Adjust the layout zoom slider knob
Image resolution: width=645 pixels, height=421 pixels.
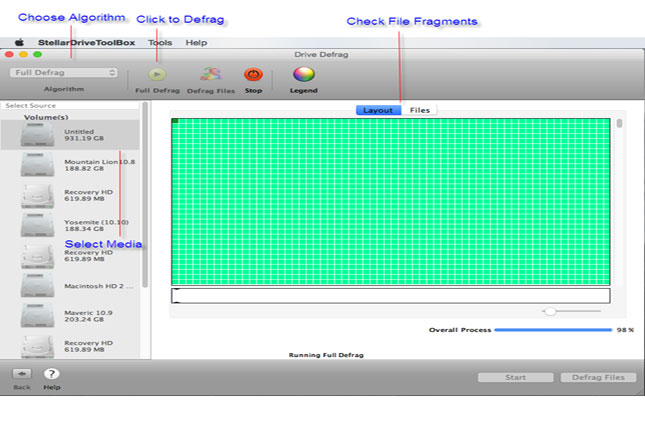(x=550, y=311)
